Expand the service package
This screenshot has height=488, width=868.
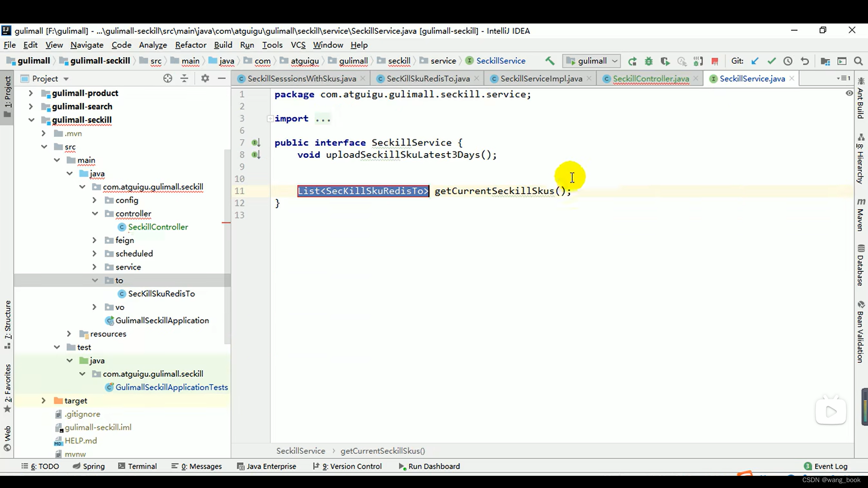tap(94, 267)
